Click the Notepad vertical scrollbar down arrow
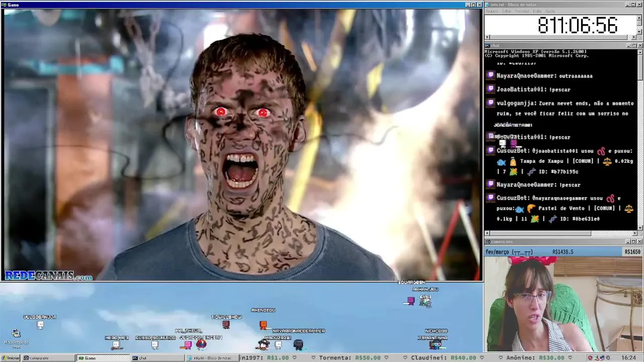 point(639,32)
